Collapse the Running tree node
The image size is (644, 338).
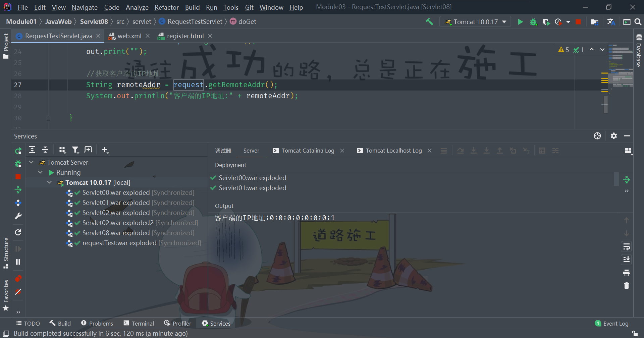(x=41, y=172)
